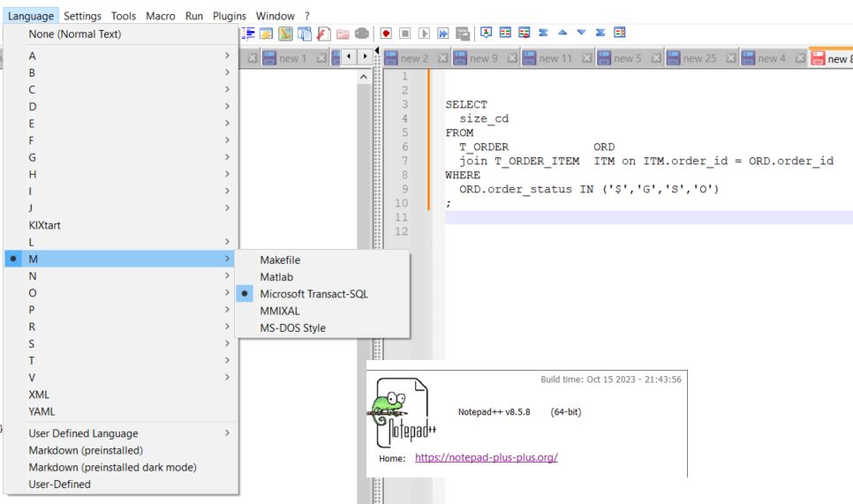853x504 pixels.
Task: Close the new 9 tab
Action: [x=512, y=58]
